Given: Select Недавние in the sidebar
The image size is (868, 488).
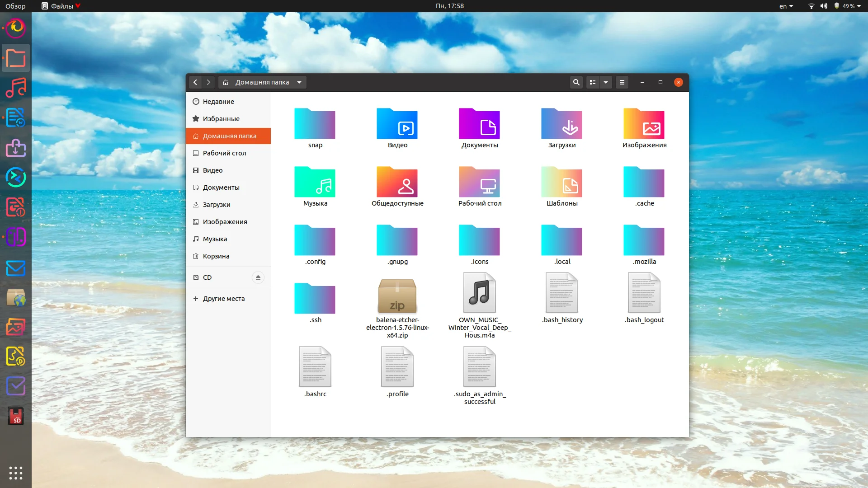Looking at the screenshot, I should pos(218,102).
